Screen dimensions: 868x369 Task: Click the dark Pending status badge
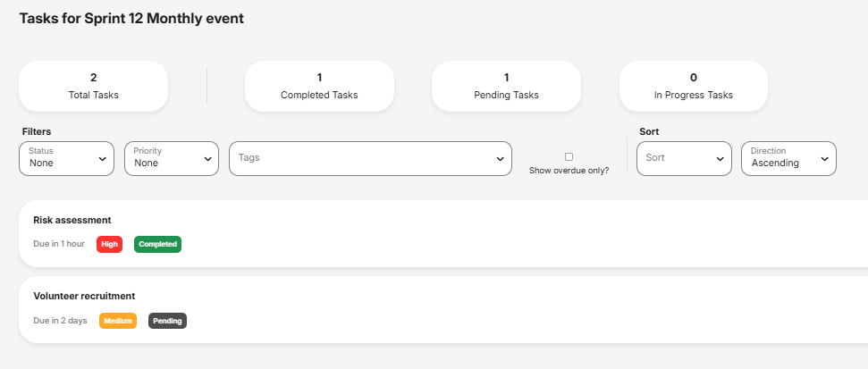click(167, 321)
